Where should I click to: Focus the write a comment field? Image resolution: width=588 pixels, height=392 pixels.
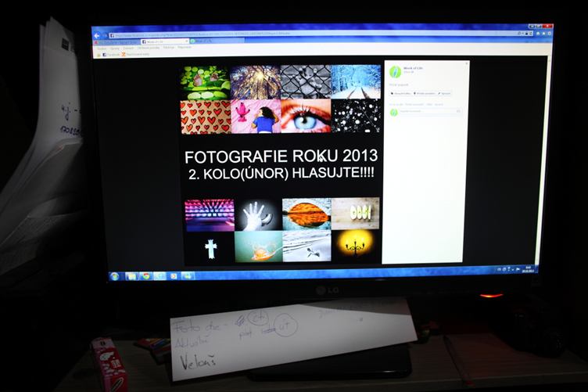[x=430, y=111]
